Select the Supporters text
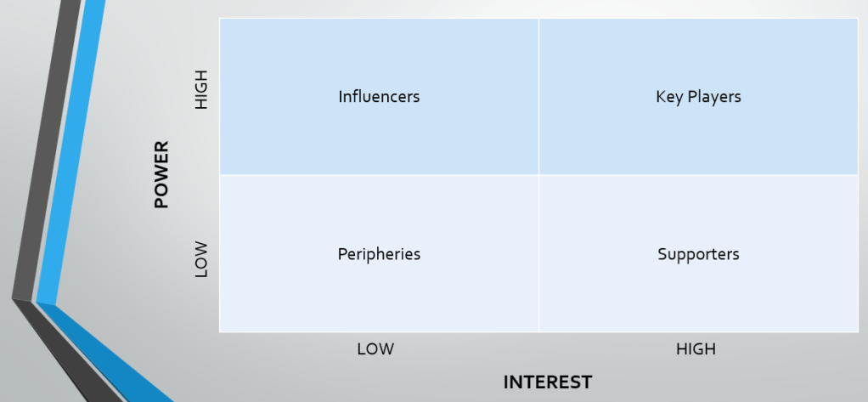The image size is (868, 402). click(698, 254)
